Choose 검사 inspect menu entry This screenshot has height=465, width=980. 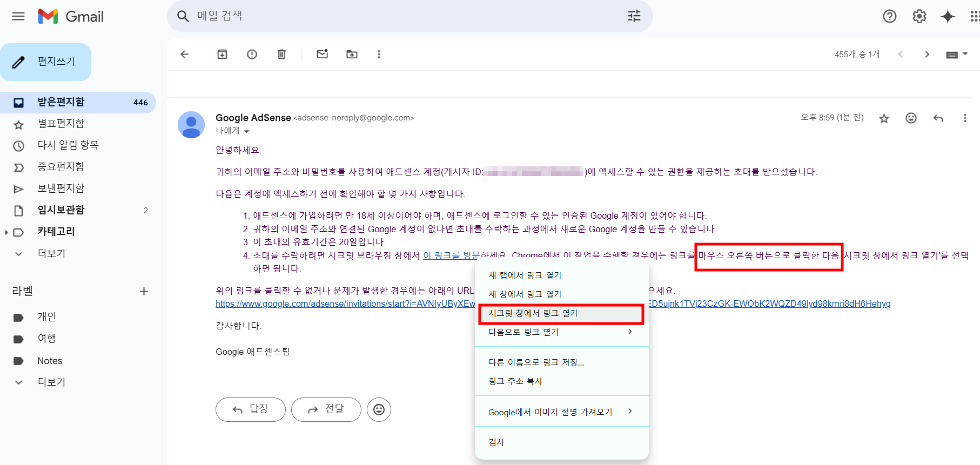pos(562,442)
